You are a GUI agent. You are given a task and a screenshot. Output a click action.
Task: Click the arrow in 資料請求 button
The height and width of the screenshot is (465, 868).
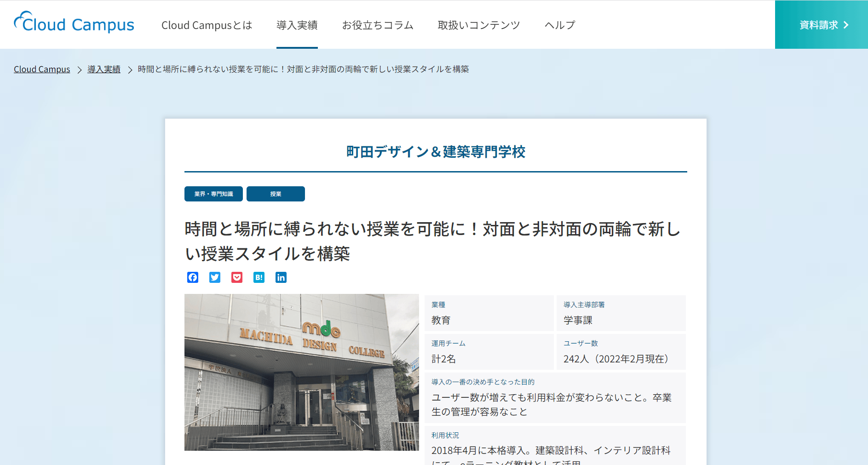(x=846, y=25)
